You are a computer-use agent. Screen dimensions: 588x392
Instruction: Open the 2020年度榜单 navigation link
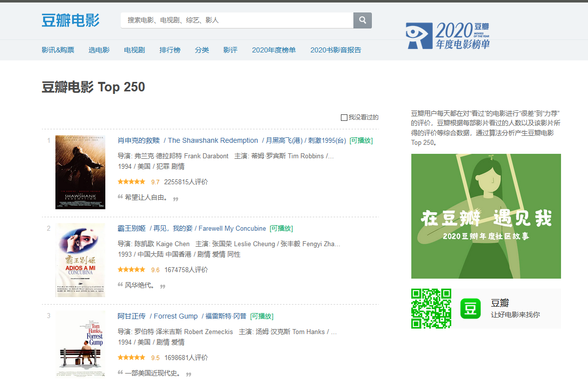274,50
